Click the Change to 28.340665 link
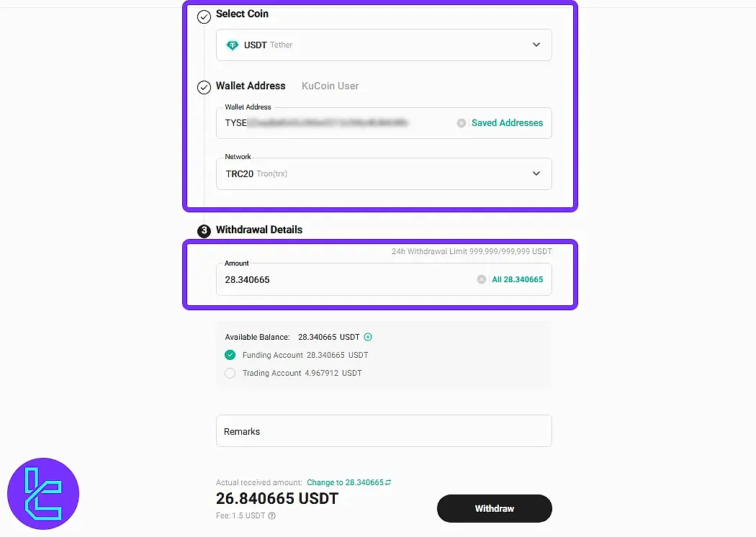756x537 pixels. [x=346, y=482]
